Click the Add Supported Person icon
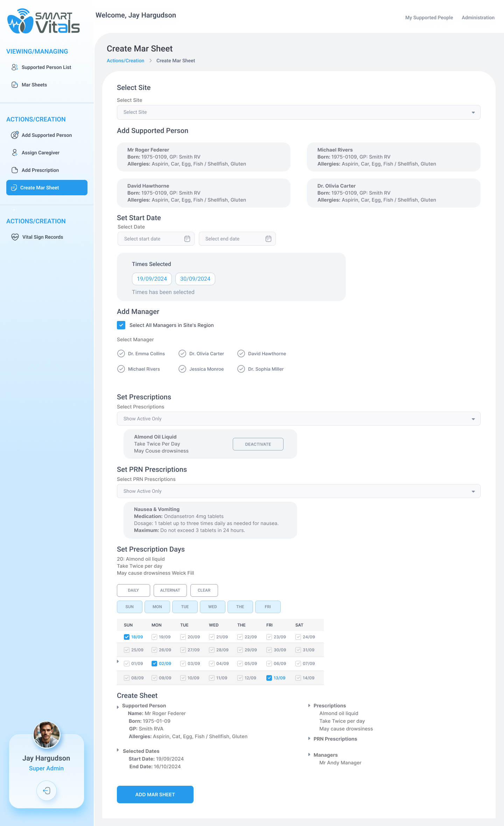This screenshot has width=504, height=826. coord(15,135)
